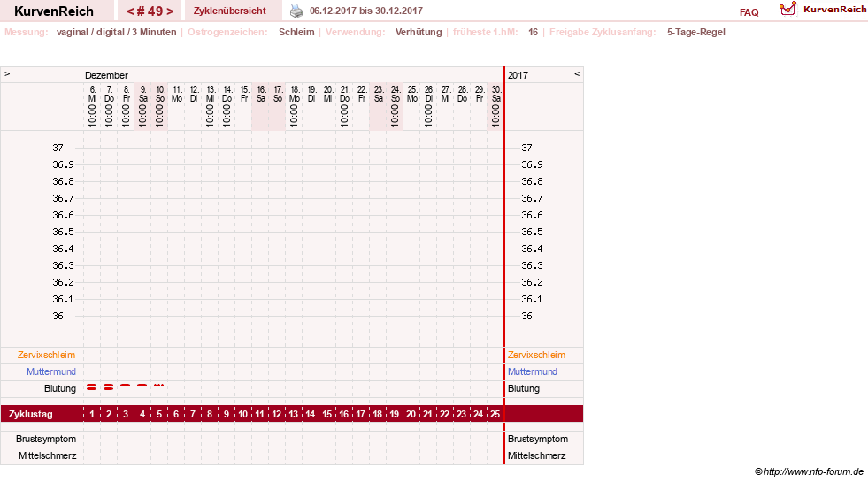Click the heavy bleeding mark on day 2
Screen dimensions: 868x482
109,386
